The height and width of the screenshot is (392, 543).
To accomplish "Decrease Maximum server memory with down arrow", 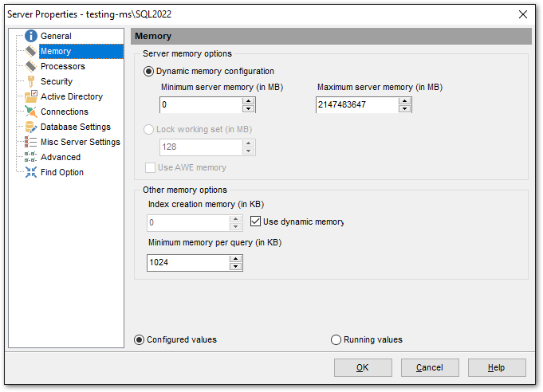I will click(405, 108).
